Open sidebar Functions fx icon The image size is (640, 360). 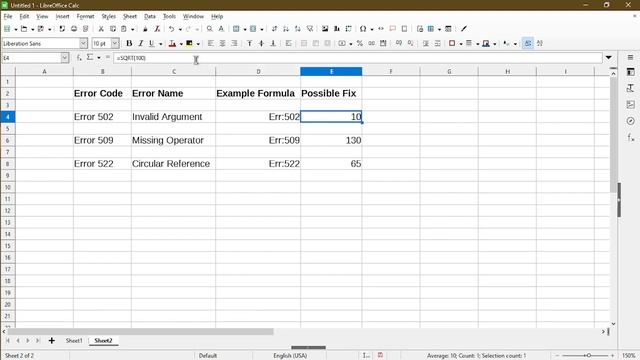(x=631, y=138)
